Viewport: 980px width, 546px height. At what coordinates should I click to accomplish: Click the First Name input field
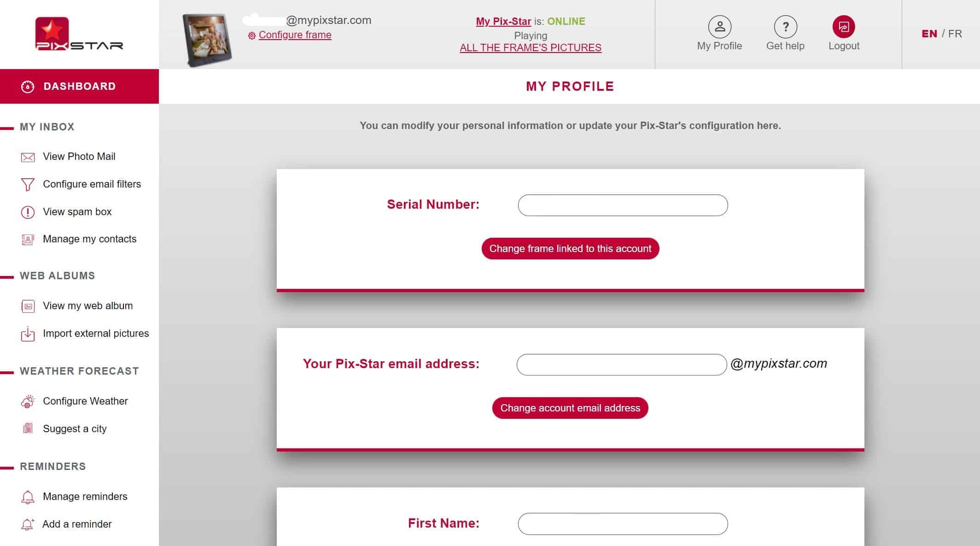[x=623, y=523]
